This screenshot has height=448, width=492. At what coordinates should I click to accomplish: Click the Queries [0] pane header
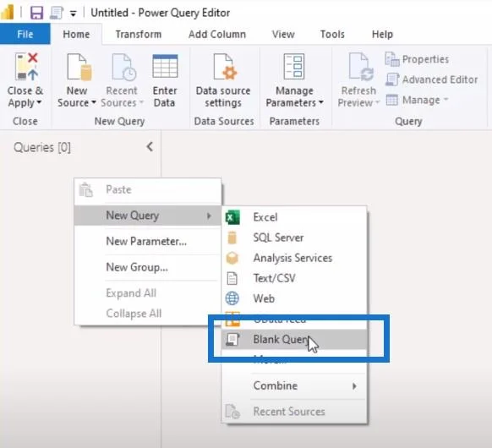42,147
